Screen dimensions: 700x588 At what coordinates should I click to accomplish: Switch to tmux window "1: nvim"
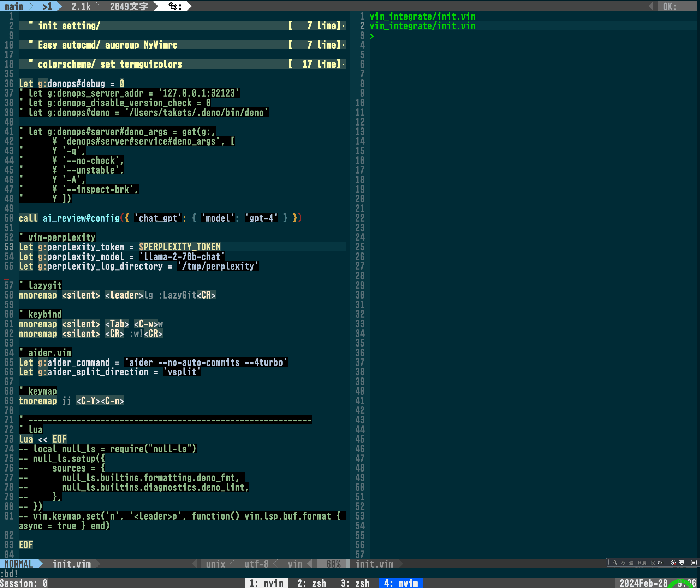[266, 583]
